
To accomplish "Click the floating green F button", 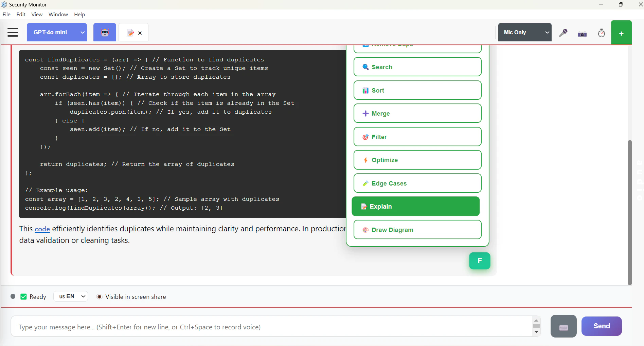I will (480, 261).
